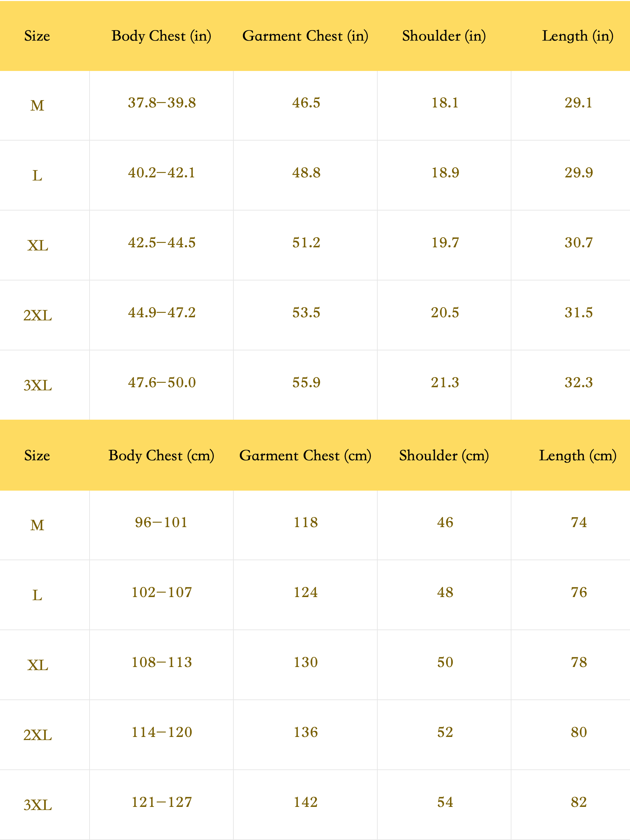Select the 121–127 body chest cell
Screen dimensions: 630x840
[x=162, y=802]
